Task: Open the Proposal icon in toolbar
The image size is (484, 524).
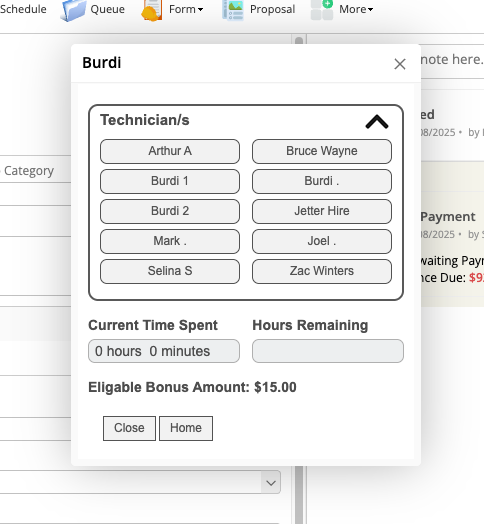Action: pos(233,10)
